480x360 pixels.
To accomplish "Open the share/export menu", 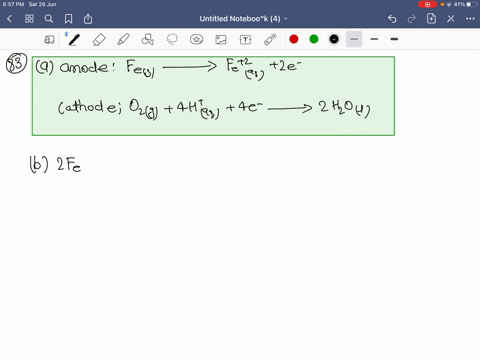I will (88, 19).
